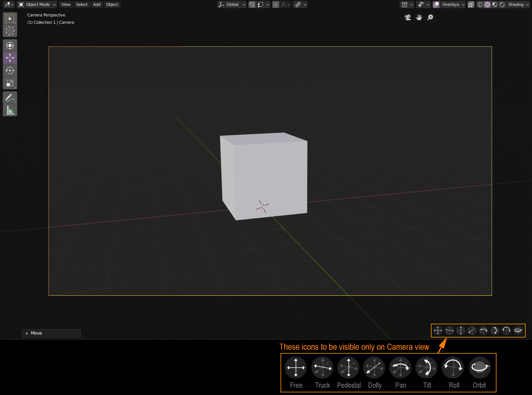
Task: Choose the combined Transform tool
Action: (x=10, y=45)
